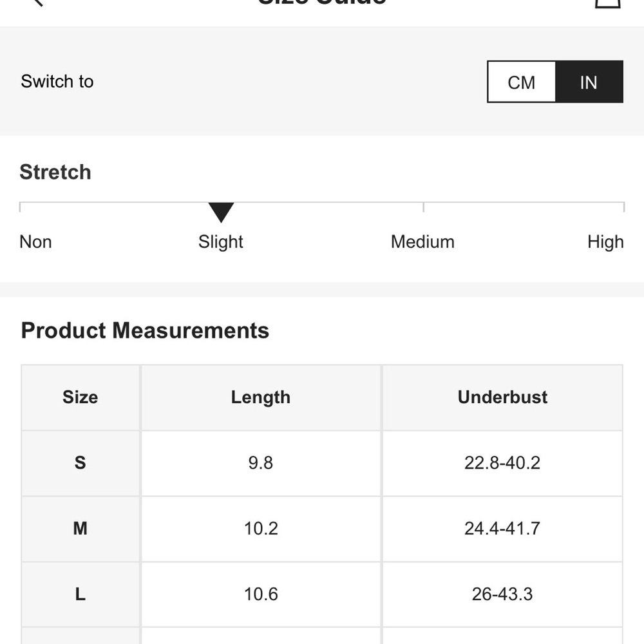This screenshot has height=644, width=644.
Task: Select the Medium stretch label
Action: click(x=422, y=242)
